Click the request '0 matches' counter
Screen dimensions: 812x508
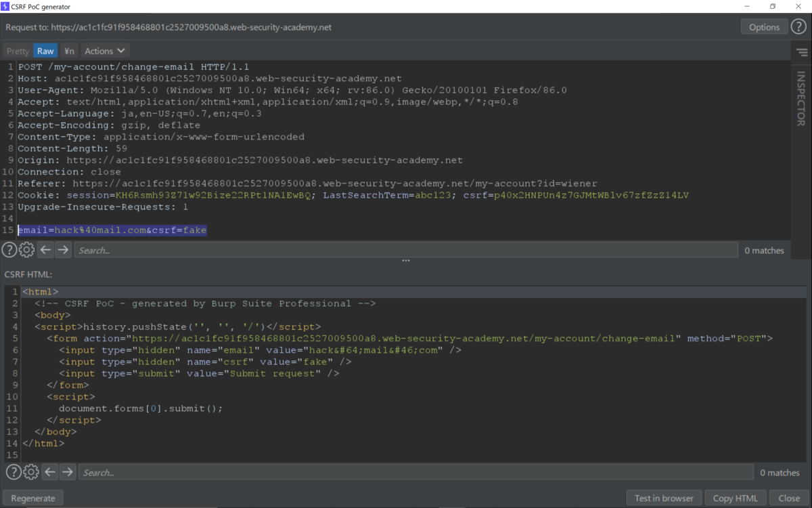[x=764, y=251]
